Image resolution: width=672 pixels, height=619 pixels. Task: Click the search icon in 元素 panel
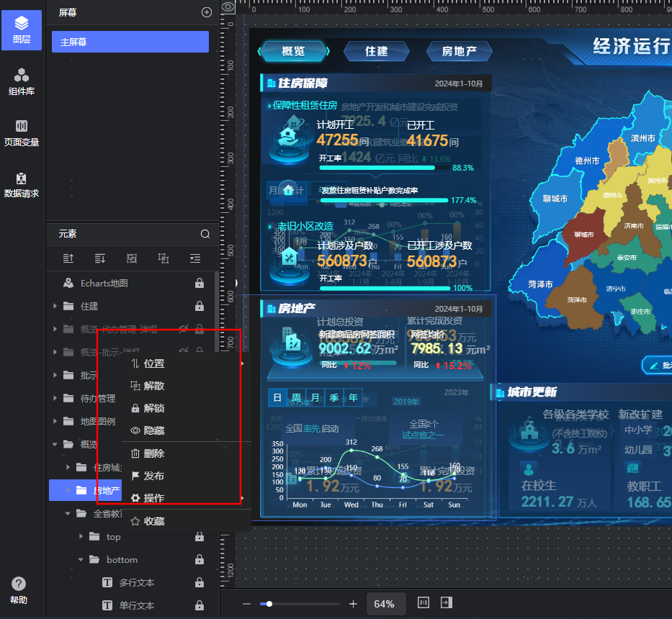pos(205,234)
